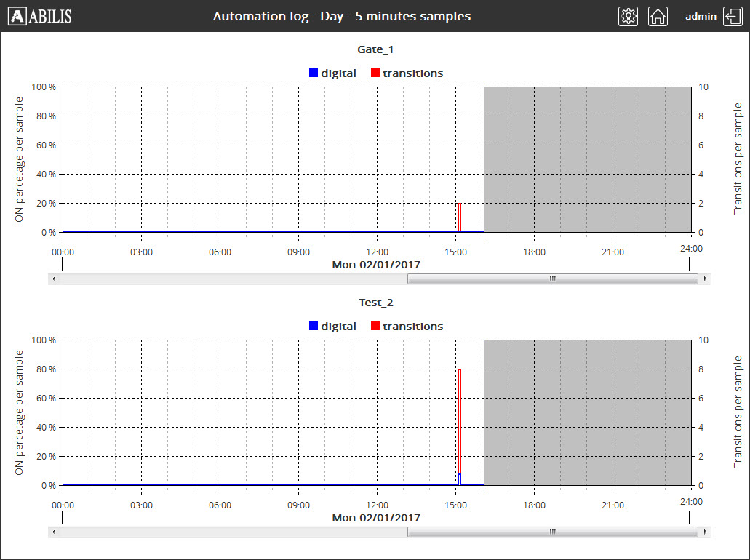Open the settings gear icon

pos(628,16)
